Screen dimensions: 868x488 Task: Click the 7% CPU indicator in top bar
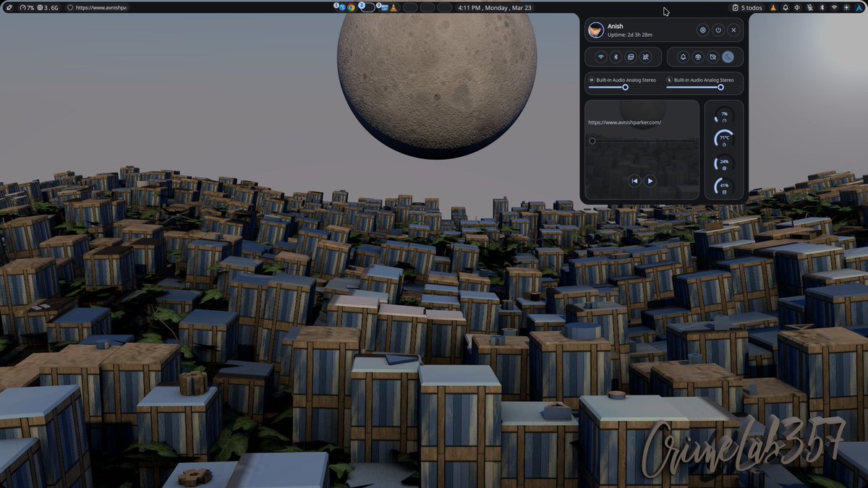[27, 7]
